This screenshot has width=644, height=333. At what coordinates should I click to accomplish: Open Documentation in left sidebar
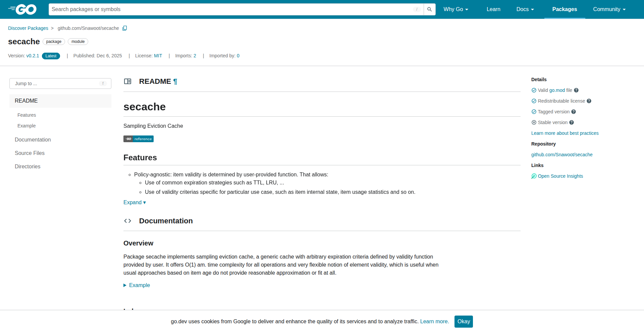pyautogui.click(x=33, y=140)
